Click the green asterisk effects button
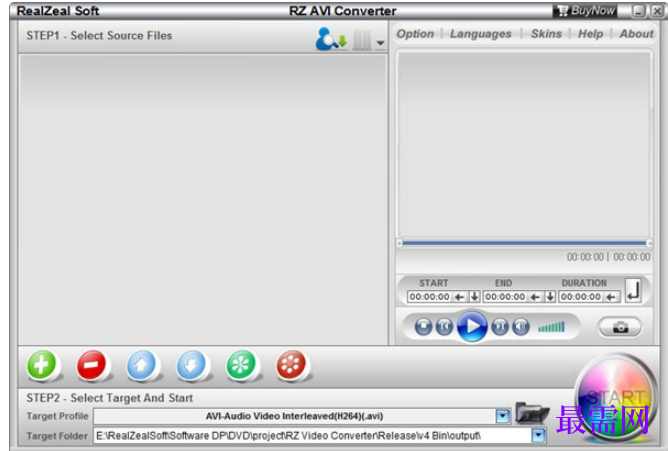The image size is (668, 451). (x=241, y=365)
